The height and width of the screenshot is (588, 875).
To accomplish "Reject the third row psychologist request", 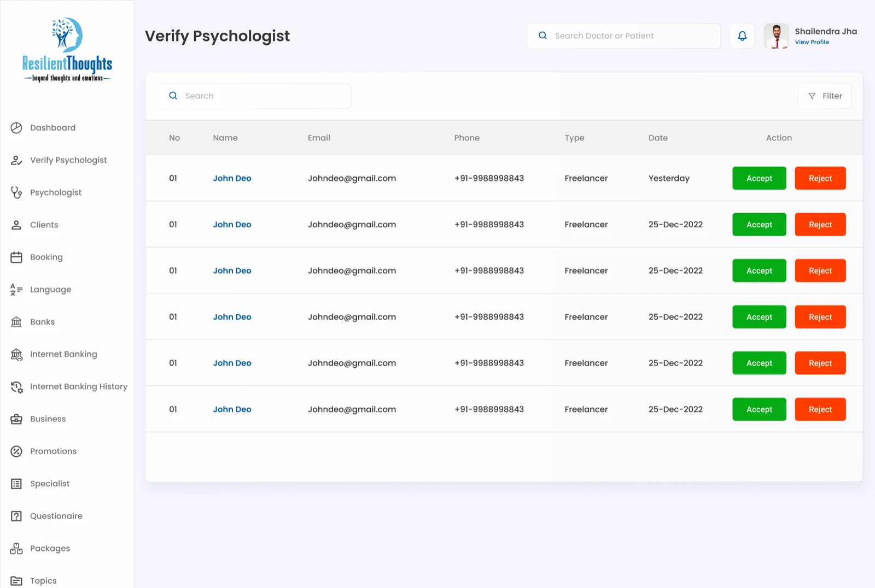I will point(820,271).
